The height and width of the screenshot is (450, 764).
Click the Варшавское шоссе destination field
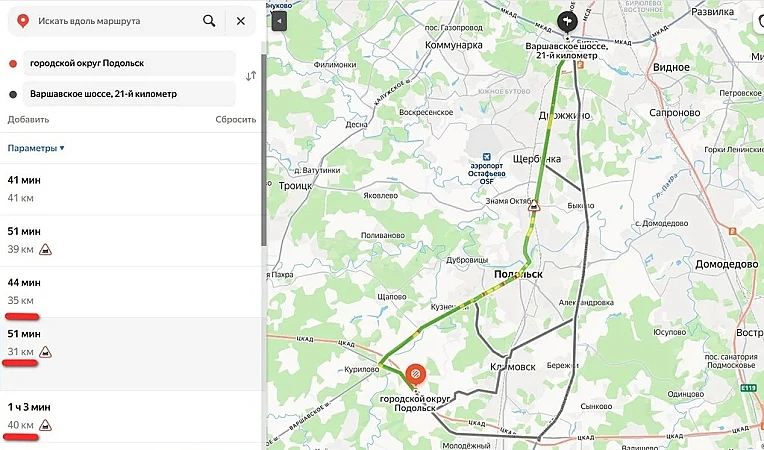(x=125, y=94)
